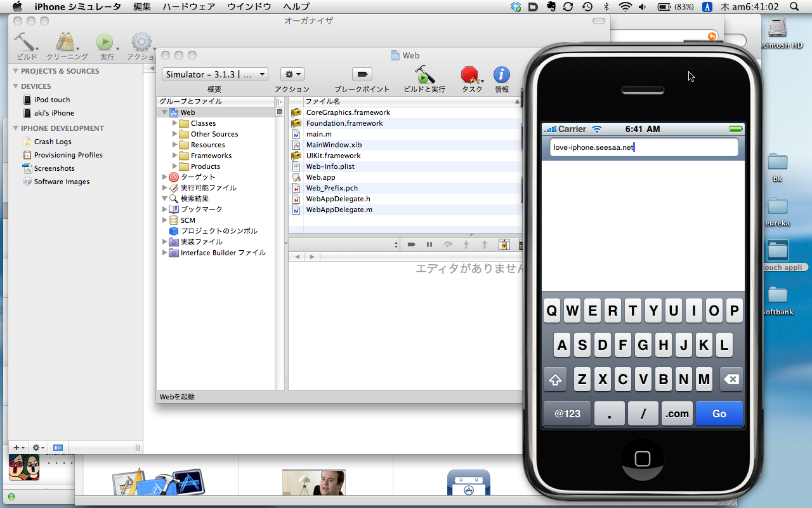This screenshot has width=812, height=508.
Task: Click the red Tasks stop icon
Action: pyautogui.click(x=469, y=75)
